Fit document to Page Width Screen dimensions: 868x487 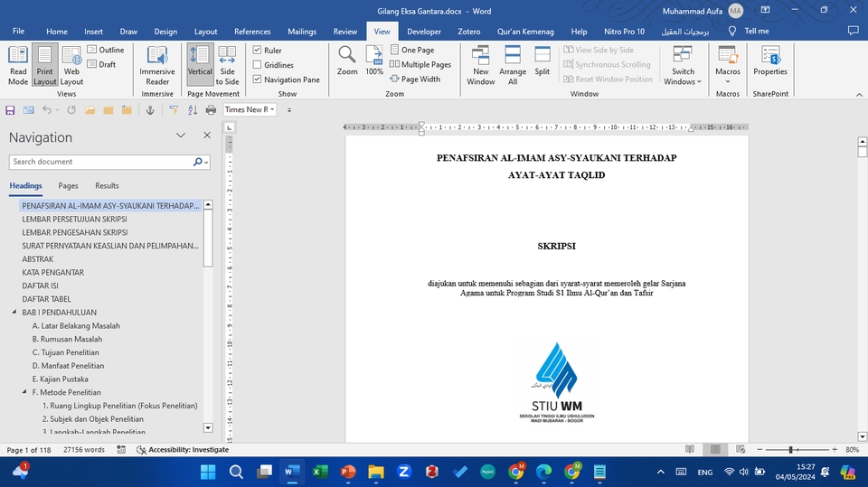tap(415, 80)
